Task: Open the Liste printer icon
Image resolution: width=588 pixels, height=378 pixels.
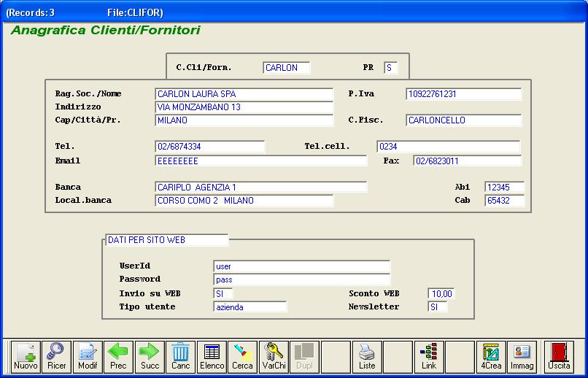Action: click(367, 356)
